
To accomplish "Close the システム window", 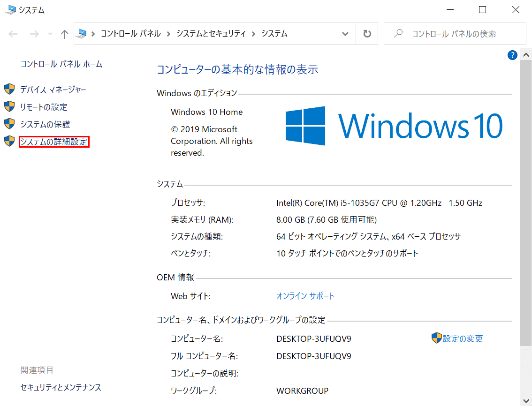I will point(516,10).
